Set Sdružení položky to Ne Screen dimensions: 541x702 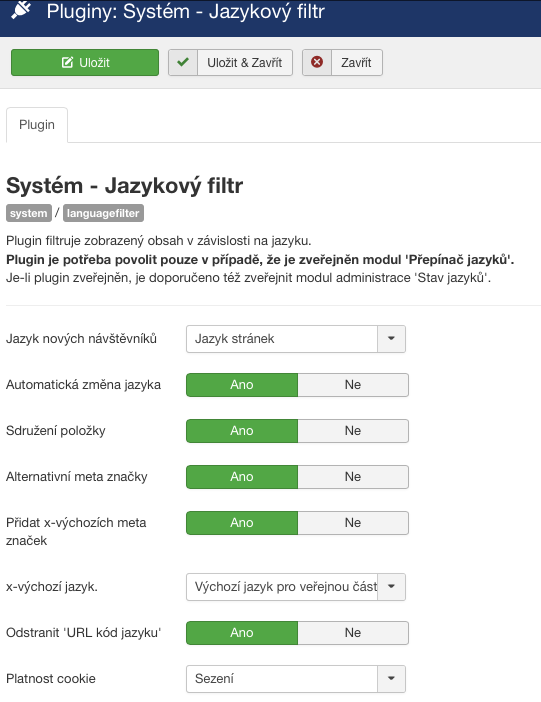353,431
